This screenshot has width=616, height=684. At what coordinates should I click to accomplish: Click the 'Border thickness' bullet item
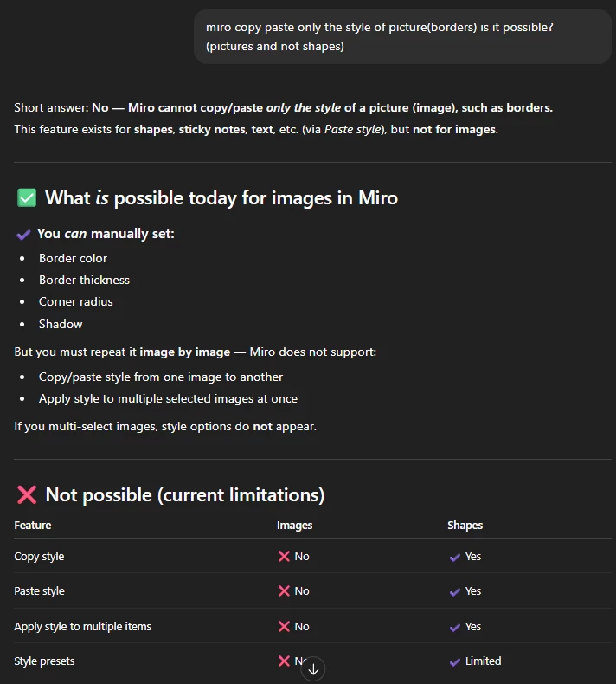click(x=84, y=280)
